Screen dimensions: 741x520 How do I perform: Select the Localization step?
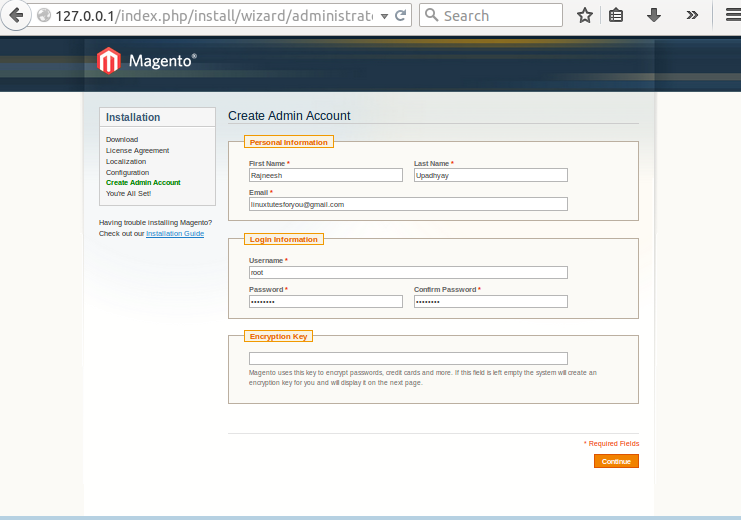pos(126,161)
